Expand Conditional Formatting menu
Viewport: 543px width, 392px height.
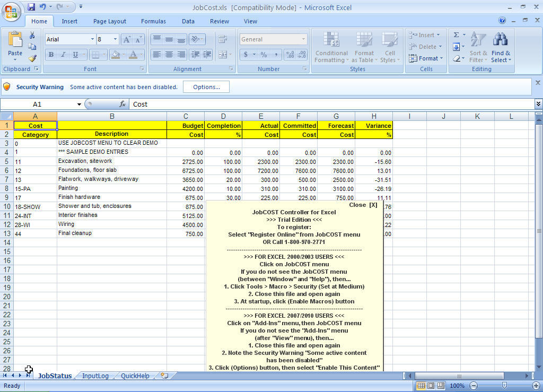point(331,47)
